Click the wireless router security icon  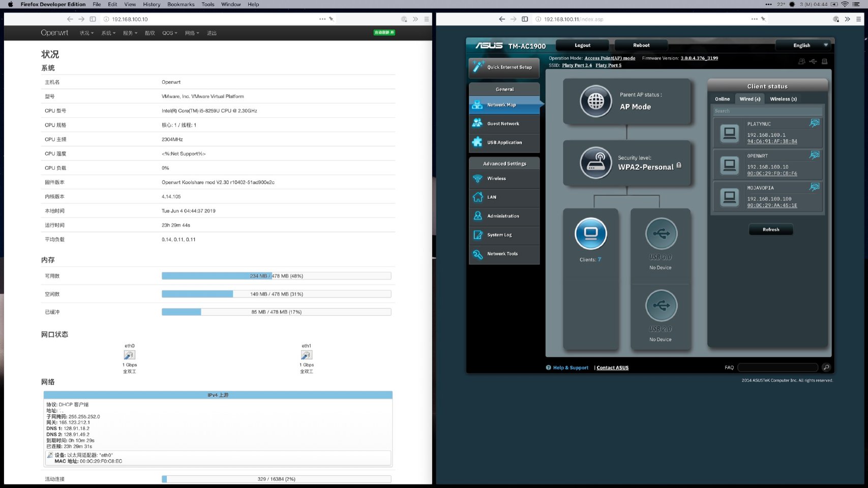[x=595, y=163]
